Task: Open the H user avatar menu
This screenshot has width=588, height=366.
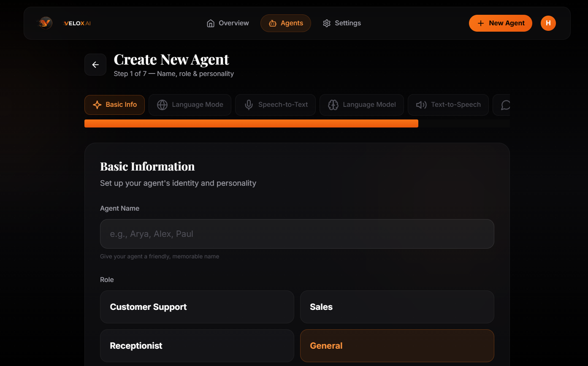Action: click(x=548, y=23)
